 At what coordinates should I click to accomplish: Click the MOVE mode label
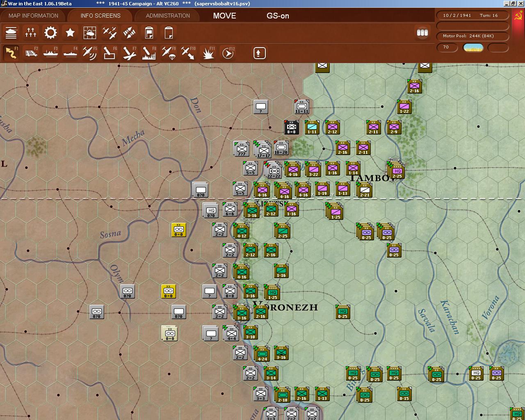[x=224, y=16]
